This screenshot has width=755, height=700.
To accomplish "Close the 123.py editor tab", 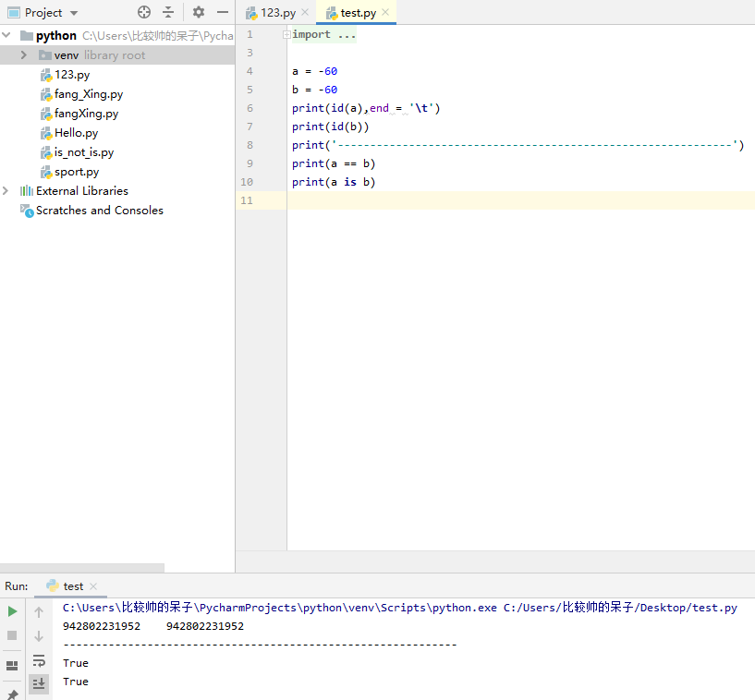I will pos(305,13).
